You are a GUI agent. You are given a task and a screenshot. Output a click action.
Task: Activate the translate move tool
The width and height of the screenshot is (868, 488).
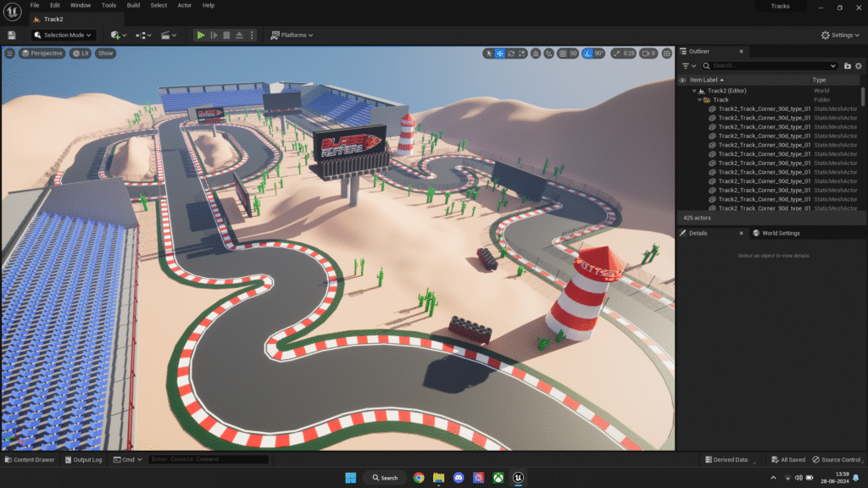499,53
